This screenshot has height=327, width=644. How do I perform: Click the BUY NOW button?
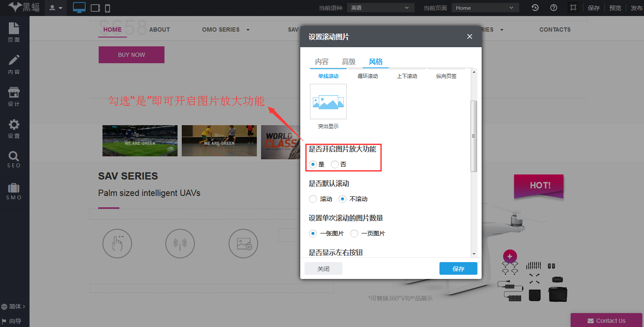[x=131, y=55]
